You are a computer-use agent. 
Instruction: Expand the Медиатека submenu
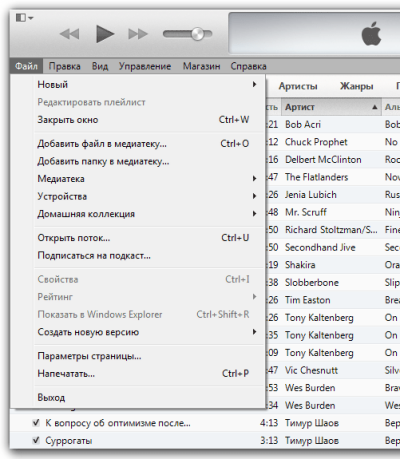coord(147,179)
